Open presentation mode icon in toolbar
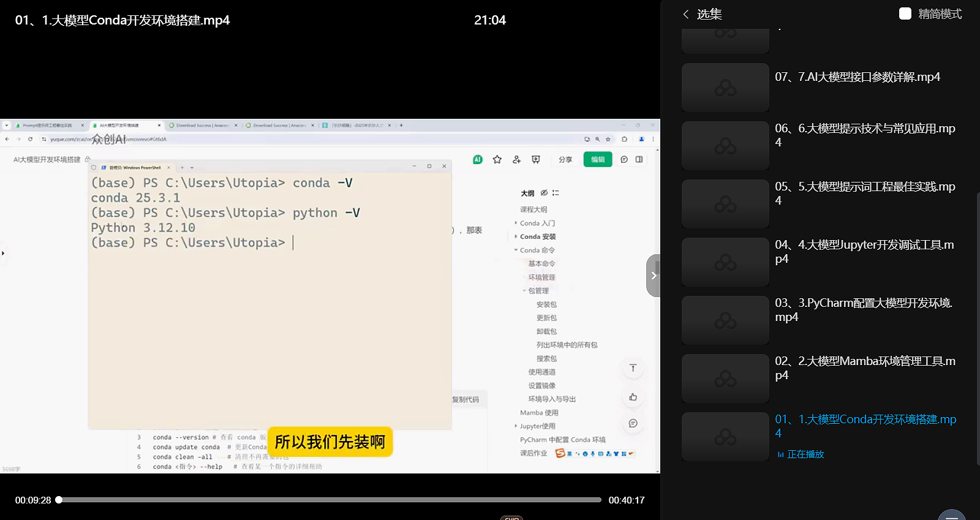Image resolution: width=980 pixels, height=520 pixels. [536, 159]
